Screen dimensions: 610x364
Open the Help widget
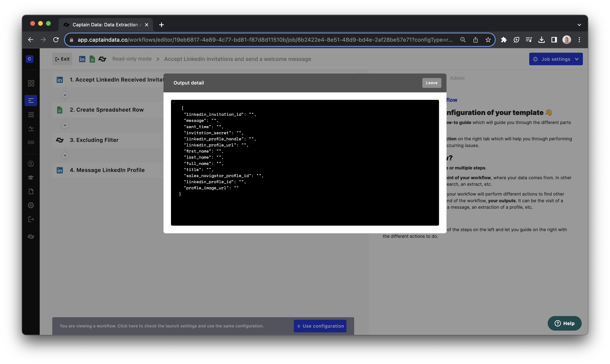pos(564,323)
